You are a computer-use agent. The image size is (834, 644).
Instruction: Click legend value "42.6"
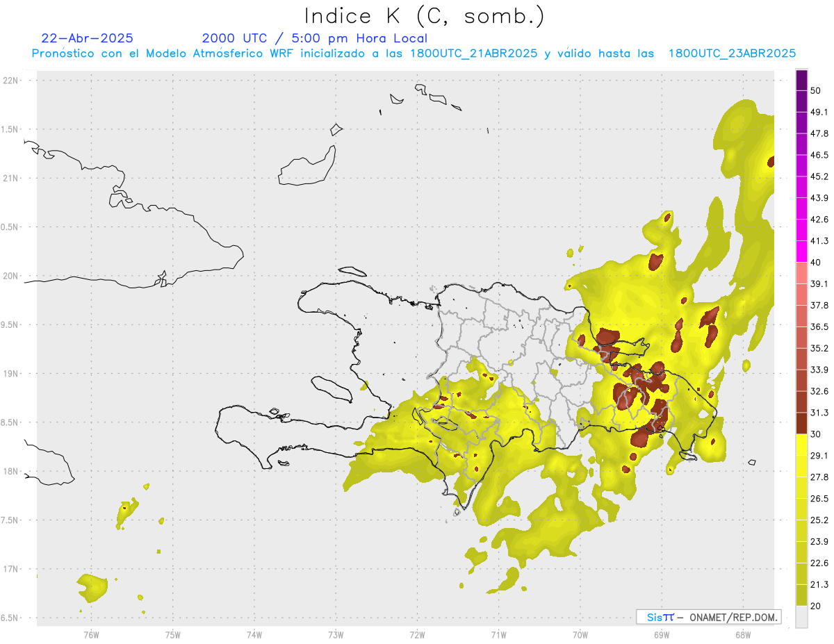(819, 220)
